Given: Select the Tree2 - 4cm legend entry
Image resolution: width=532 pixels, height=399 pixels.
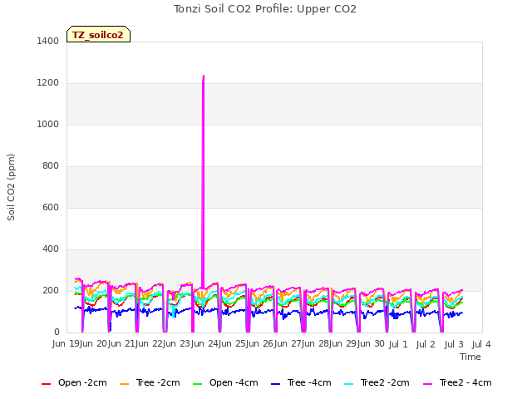Looking at the screenshot, I should point(457,382).
